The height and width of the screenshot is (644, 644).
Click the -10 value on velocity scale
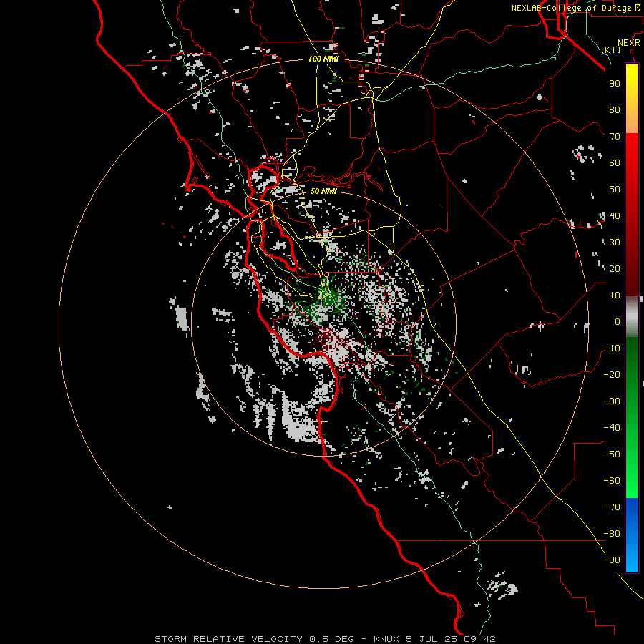tap(612, 348)
